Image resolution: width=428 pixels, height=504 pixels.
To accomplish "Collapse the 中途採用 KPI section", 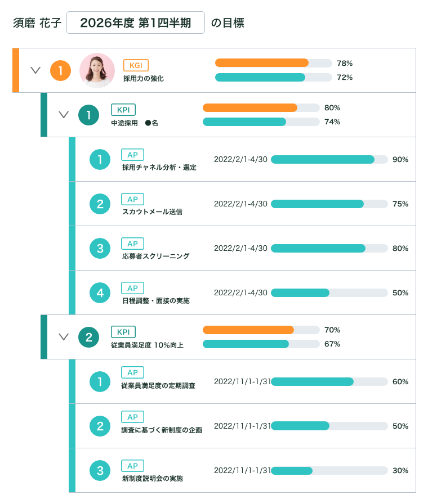I will tap(64, 115).
